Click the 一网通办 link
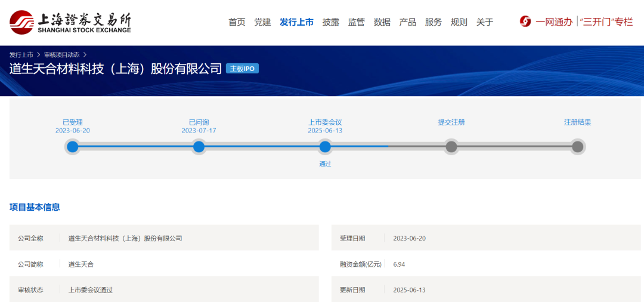This screenshot has height=302, width=644. 553,22
